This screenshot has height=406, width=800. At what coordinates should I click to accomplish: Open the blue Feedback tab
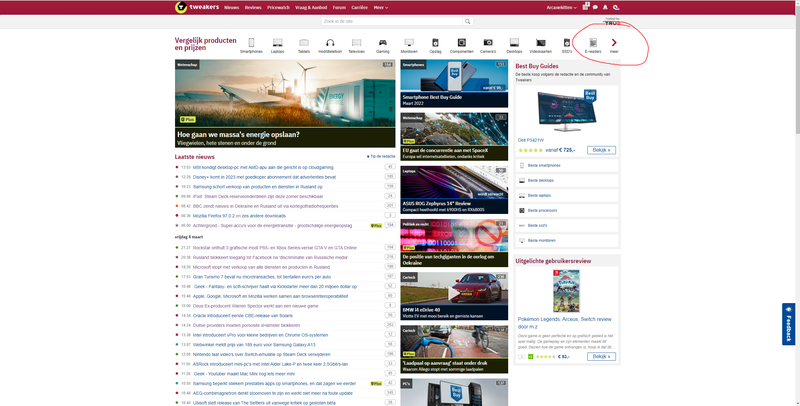click(788, 324)
